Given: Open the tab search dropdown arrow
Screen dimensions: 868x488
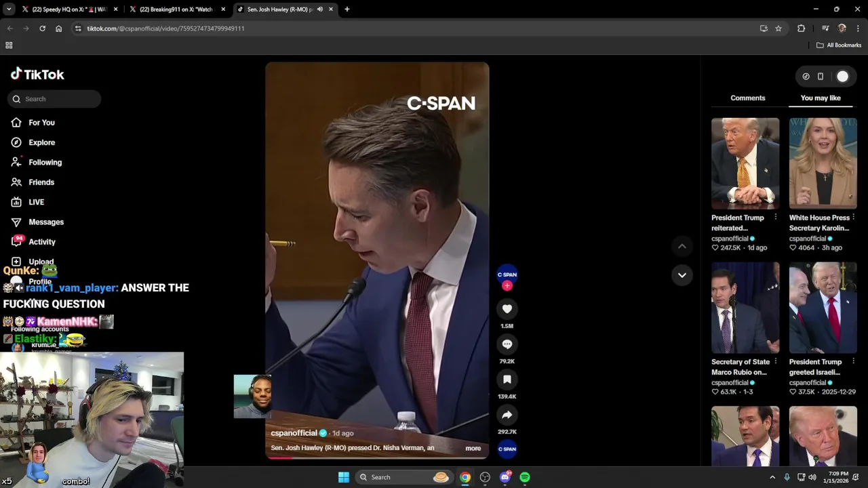Looking at the screenshot, I should click(9, 9).
